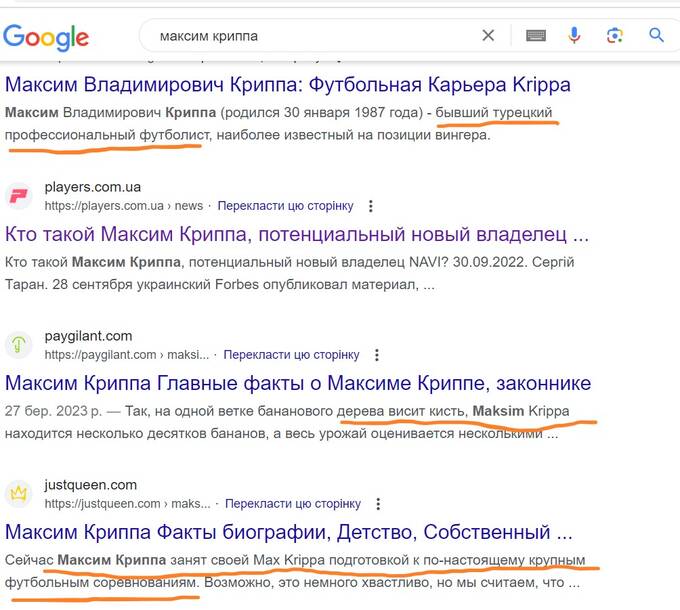680x610 pixels.
Task: Click the Google logo
Action: pos(46,37)
